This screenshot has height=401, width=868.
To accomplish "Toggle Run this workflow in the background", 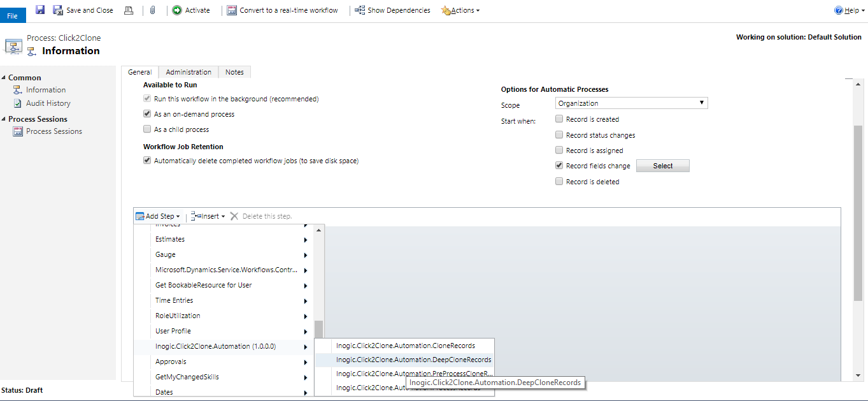I will (148, 99).
